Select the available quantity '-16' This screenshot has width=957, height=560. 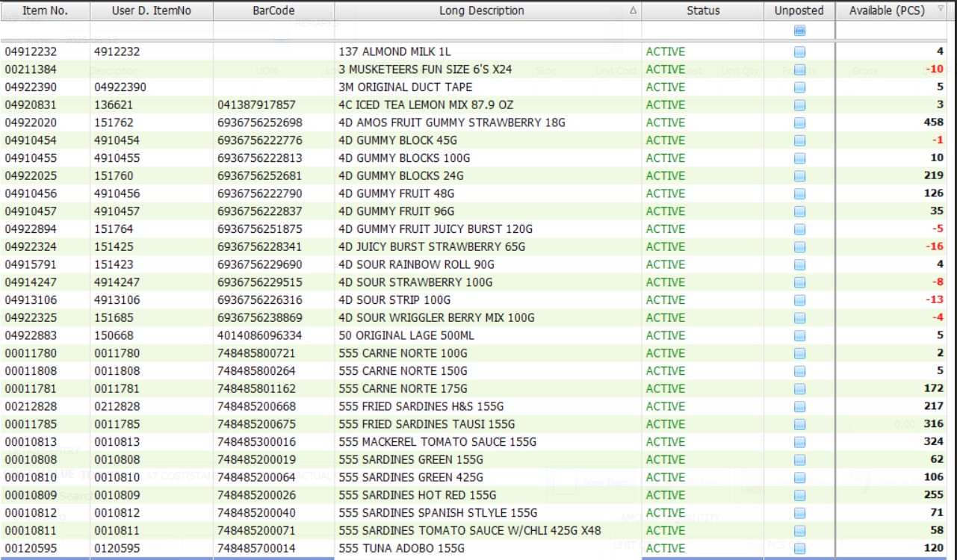pos(935,246)
